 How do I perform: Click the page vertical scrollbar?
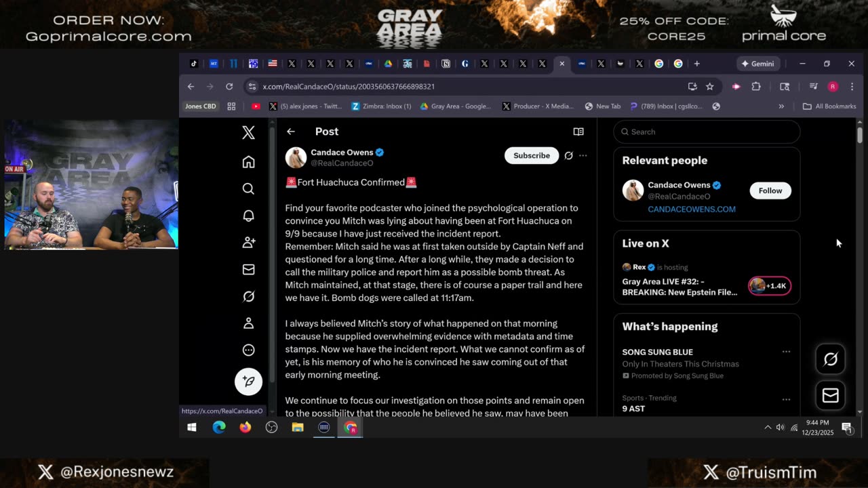860,136
